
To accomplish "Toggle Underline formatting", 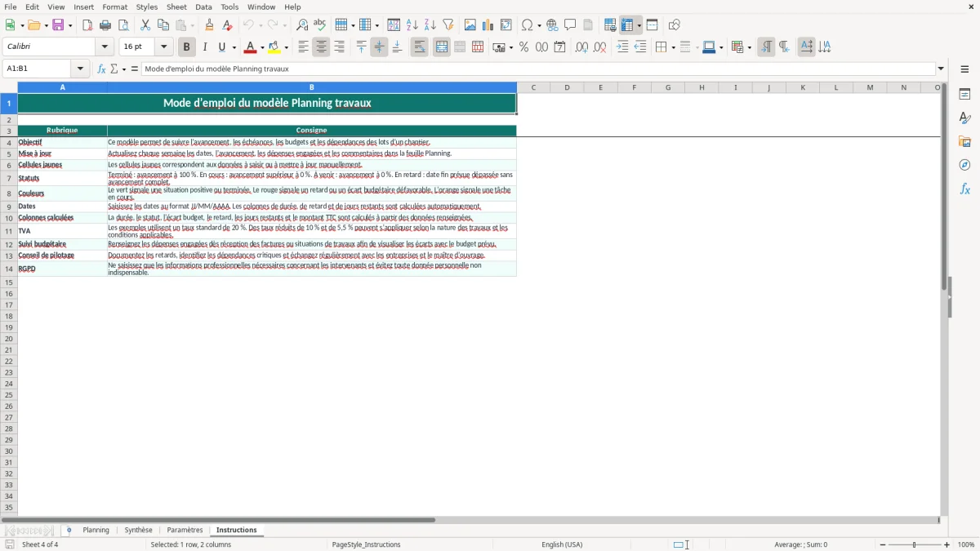I will point(222,47).
